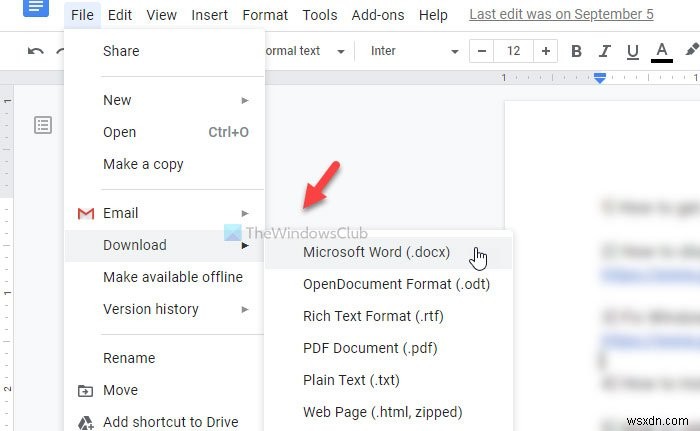Click the Share menu entry
This screenshot has width=700, height=431.
[121, 51]
